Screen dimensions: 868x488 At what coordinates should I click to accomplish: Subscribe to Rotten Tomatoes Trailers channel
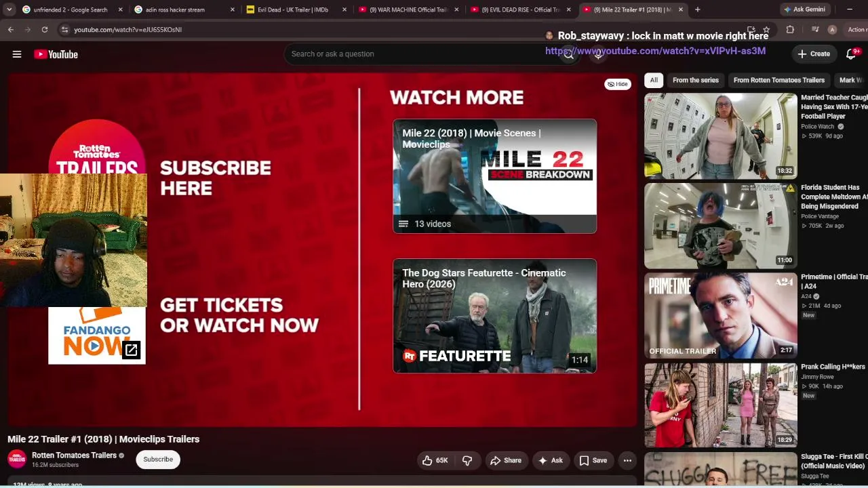(158, 460)
